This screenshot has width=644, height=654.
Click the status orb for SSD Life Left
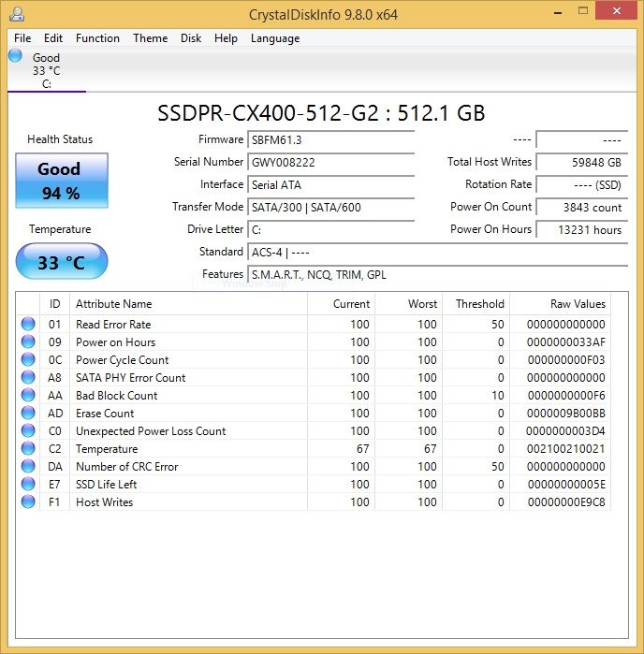pyautogui.click(x=28, y=484)
